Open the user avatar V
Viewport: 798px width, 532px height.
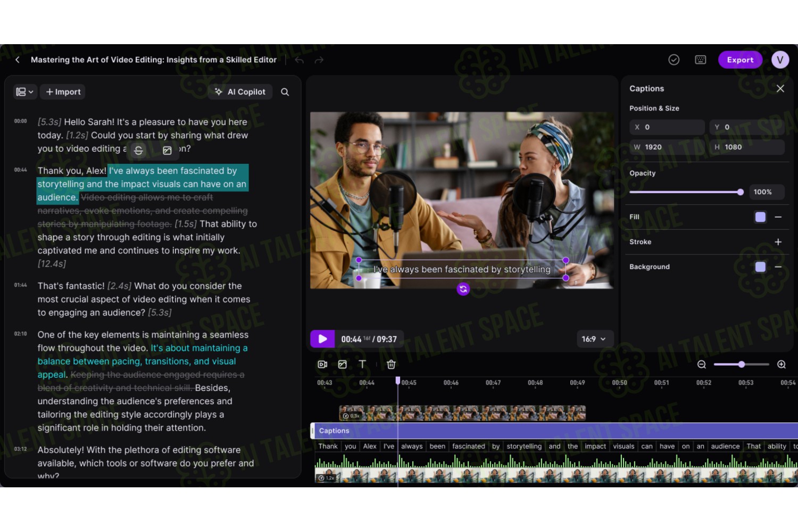(x=780, y=60)
